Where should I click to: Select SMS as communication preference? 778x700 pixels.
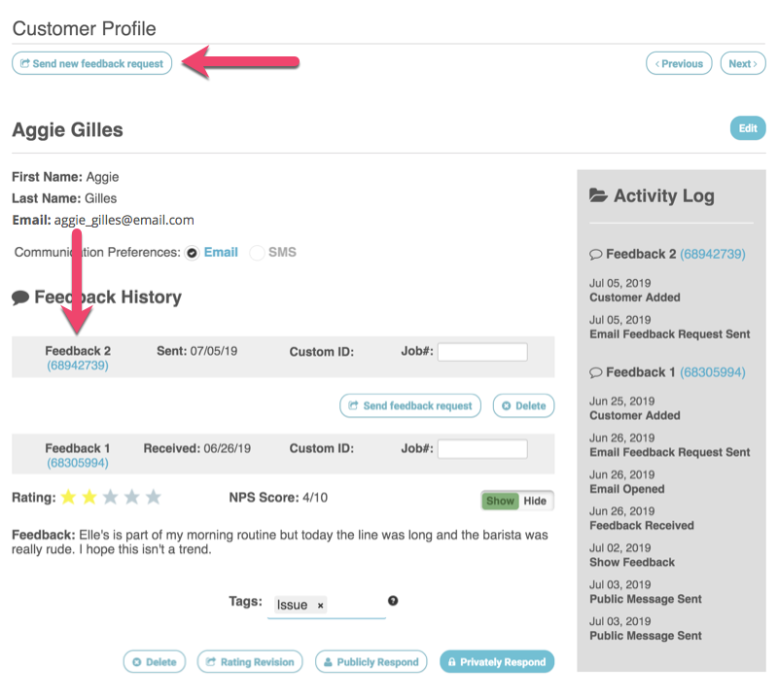pyautogui.click(x=257, y=252)
